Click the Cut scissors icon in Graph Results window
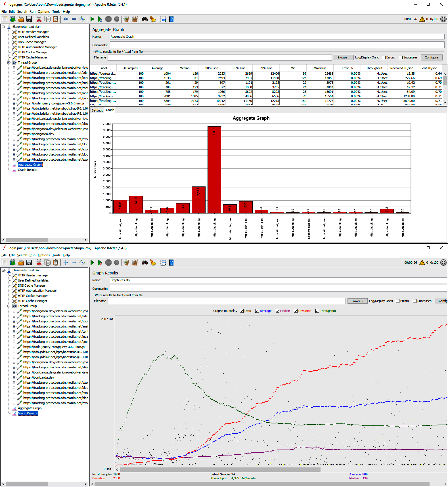This screenshot has height=487, width=448. point(39,263)
